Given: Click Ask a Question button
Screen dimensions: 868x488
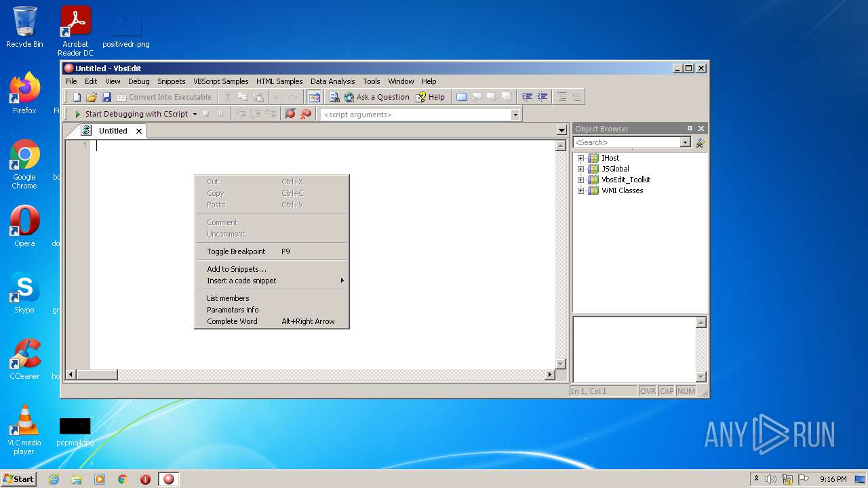Looking at the screenshot, I should [x=376, y=97].
